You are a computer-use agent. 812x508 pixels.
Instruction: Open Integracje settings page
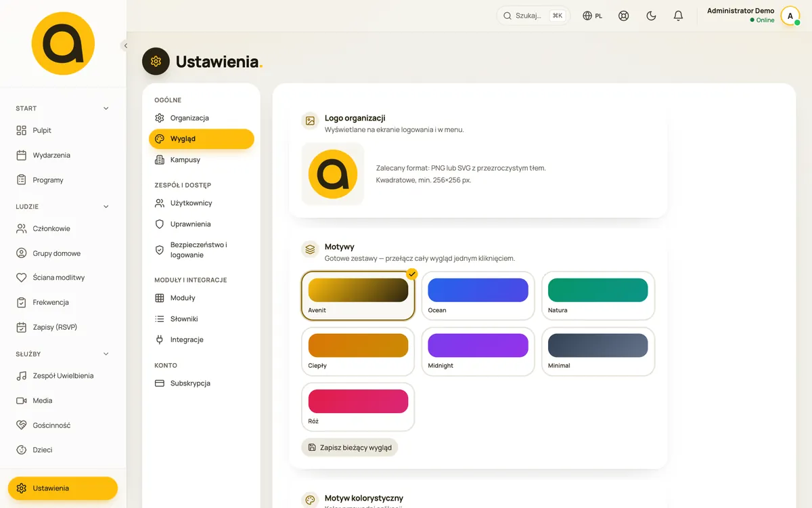pos(202,340)
